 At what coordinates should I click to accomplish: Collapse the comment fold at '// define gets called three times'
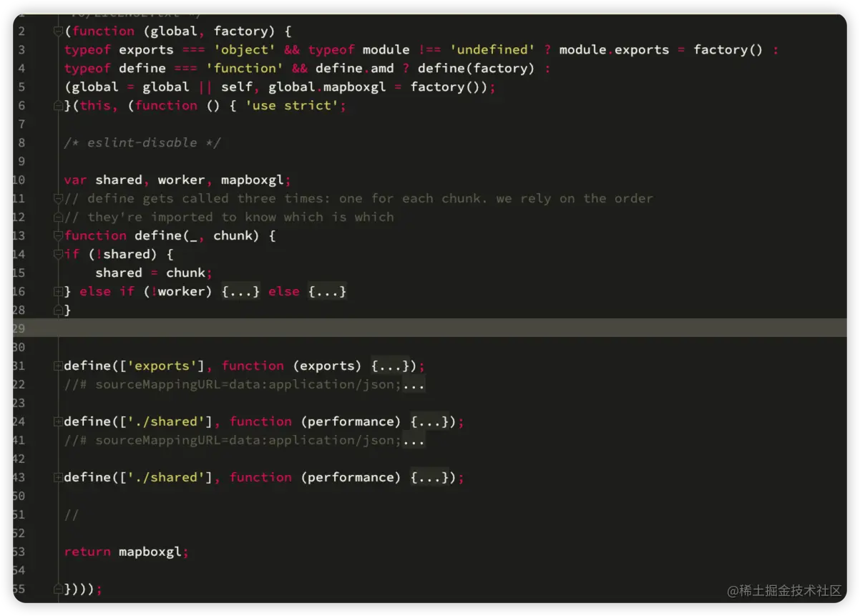57,198
